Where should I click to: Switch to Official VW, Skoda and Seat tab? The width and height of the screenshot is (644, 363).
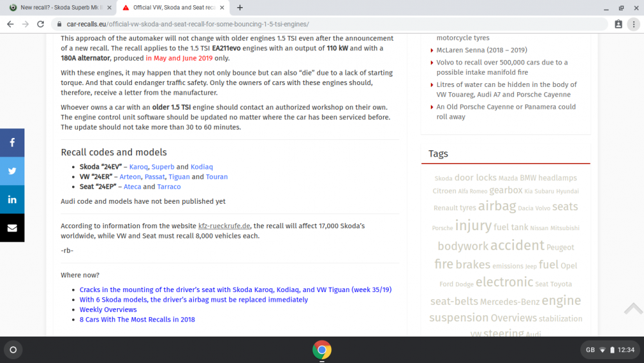coord(174,7)
